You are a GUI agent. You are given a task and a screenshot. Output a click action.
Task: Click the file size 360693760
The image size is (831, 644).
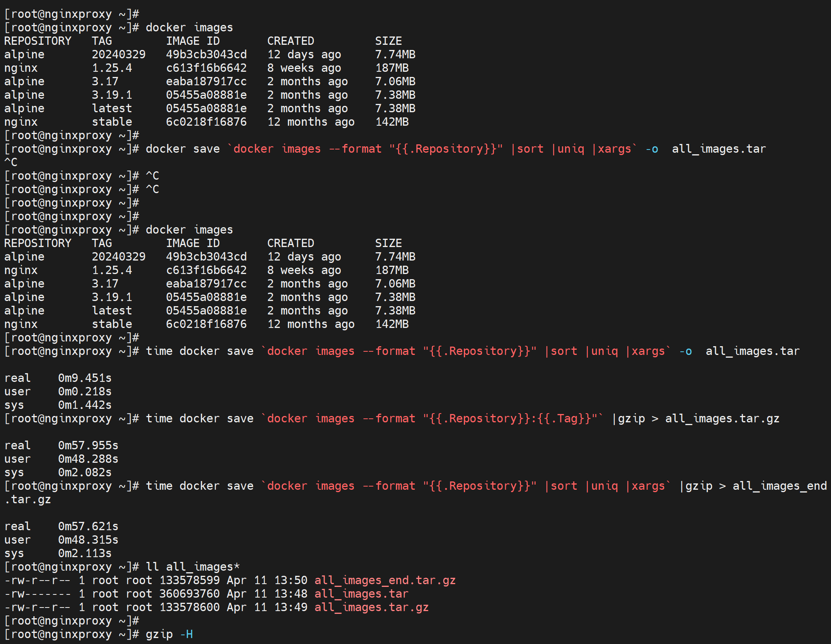189,594
